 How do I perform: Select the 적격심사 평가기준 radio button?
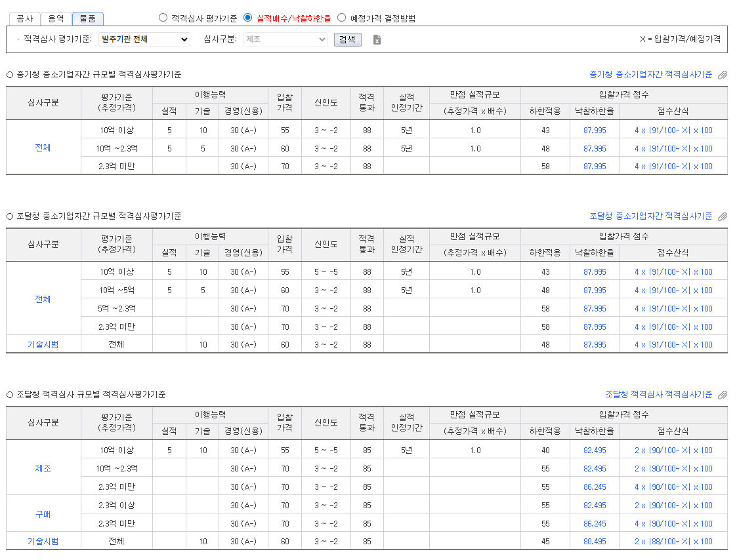point(163,18)
